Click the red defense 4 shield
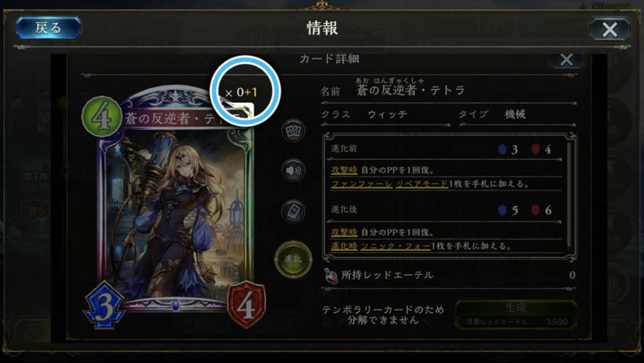The height and width of the screenshot is (363, 644). coord(247,305)
